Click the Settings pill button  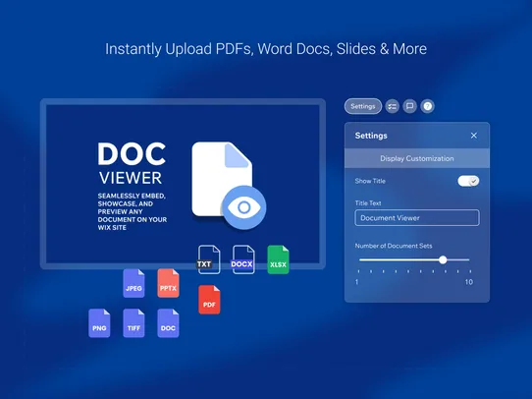click(x=363, y=106)
